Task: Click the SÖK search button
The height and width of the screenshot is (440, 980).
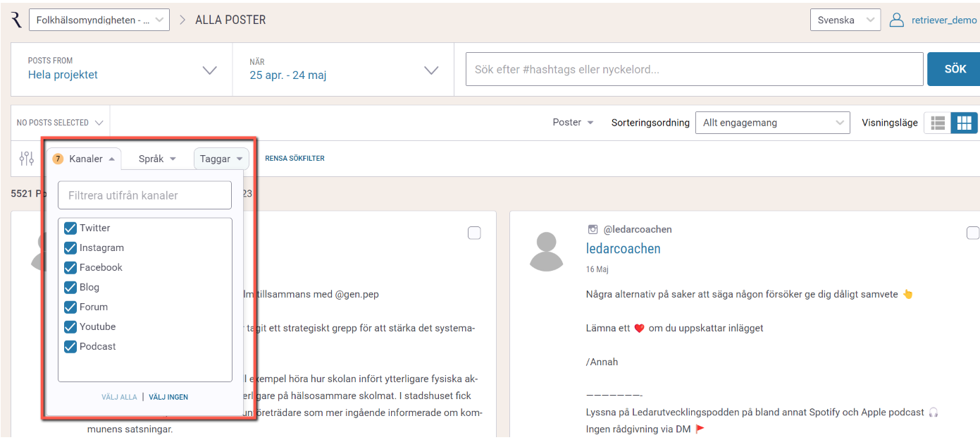Action: (954, 69)
